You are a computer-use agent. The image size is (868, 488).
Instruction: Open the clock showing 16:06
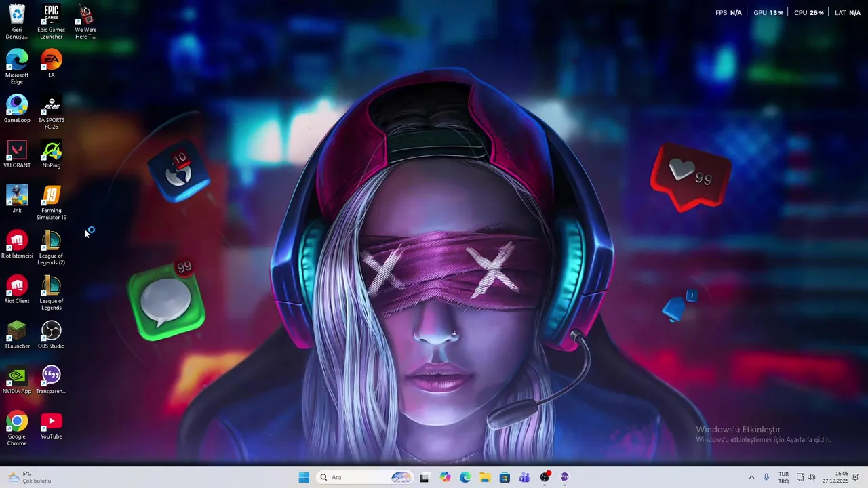coord(835,477)
